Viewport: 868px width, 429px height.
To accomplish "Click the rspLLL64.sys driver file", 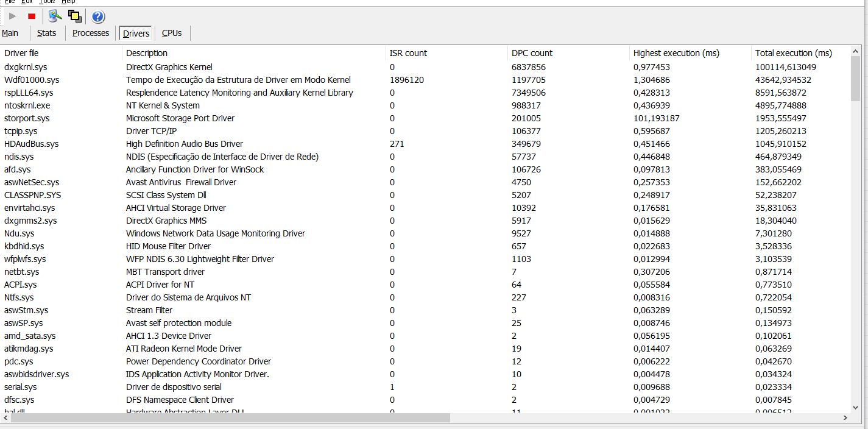I will tap(29, 93).
